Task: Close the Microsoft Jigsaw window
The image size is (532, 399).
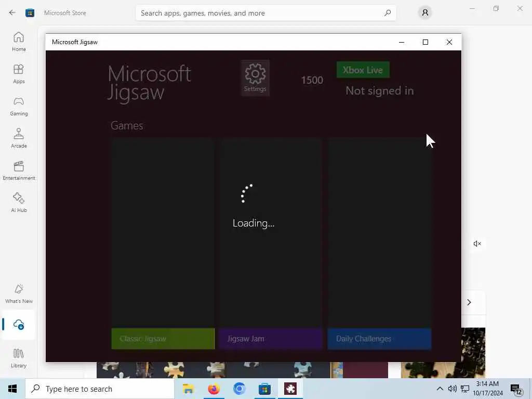Action: [449, 42]
